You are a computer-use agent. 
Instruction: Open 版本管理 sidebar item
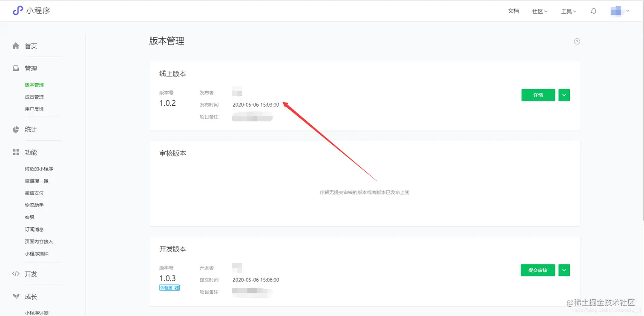pyautogui.click(x=34, y=85)
